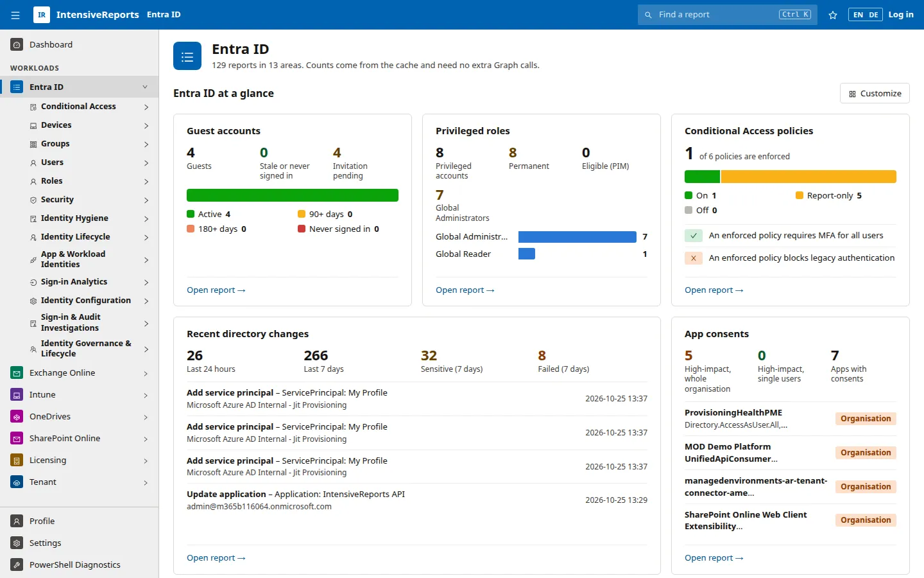
Task: Focus the Find a report search field
Action: pyautogui.click(x=728, y=15)
